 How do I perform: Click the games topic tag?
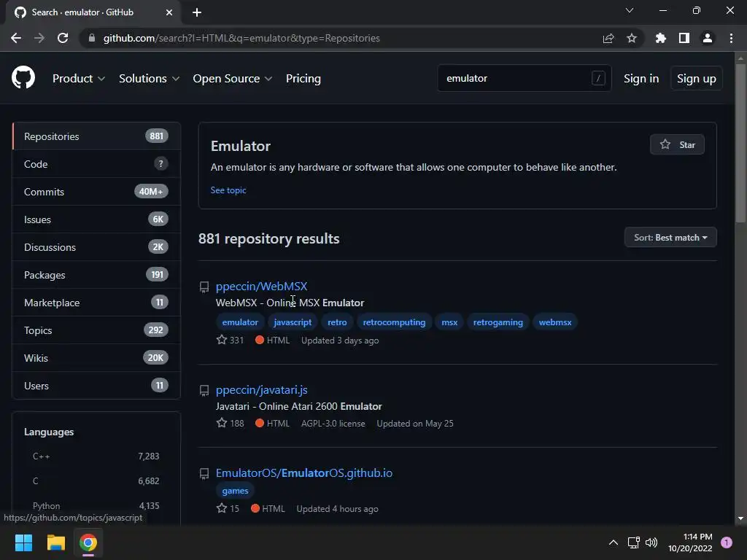pos(236,491)
